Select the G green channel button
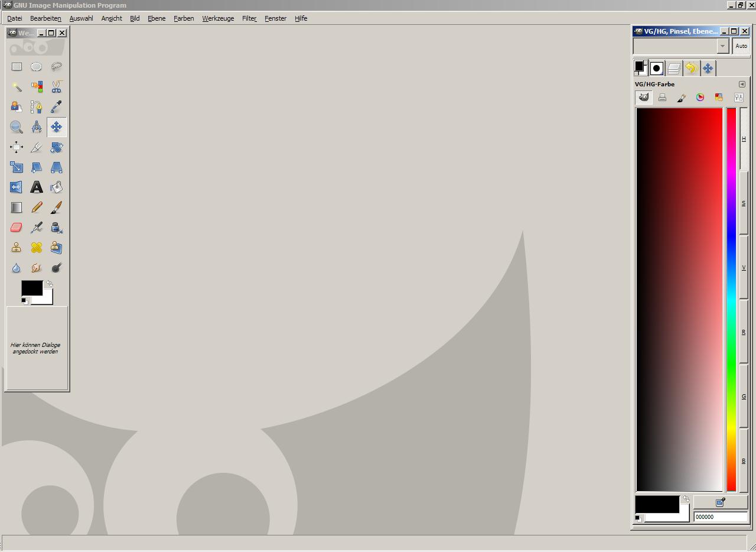756x552 pixels. (x=744, y=397)
